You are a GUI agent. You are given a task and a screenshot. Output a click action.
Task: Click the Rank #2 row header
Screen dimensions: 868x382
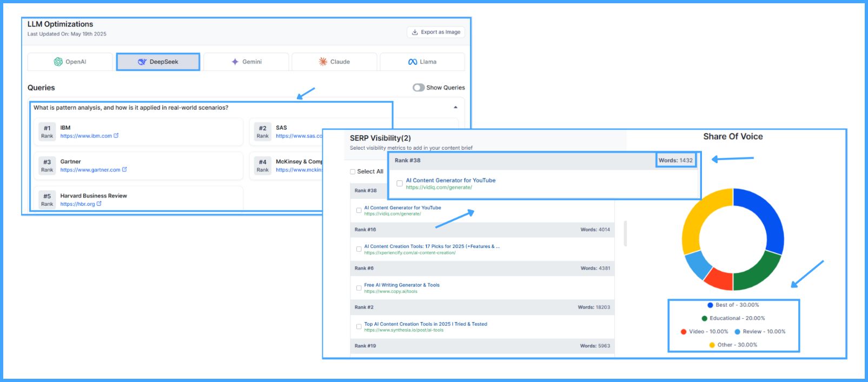482,307
